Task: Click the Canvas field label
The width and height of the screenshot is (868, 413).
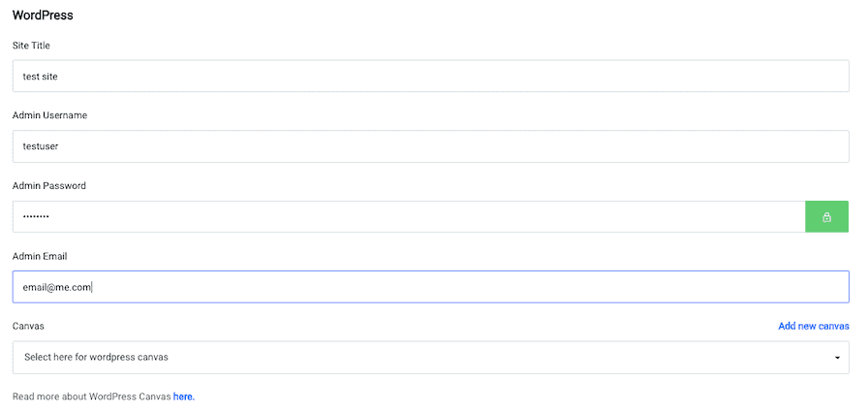Action: [x=28, y=326]
